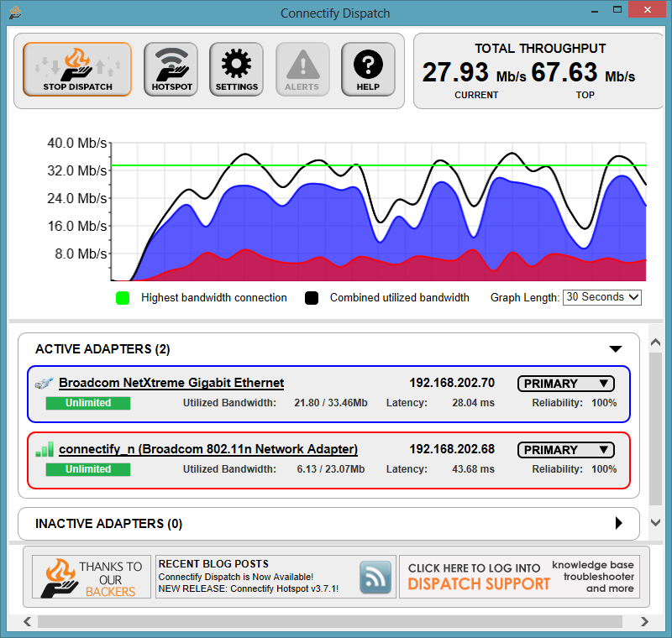Click the 67.63 Mb/s top throughput value
The image size is (672, 638).
coord(583,72)
